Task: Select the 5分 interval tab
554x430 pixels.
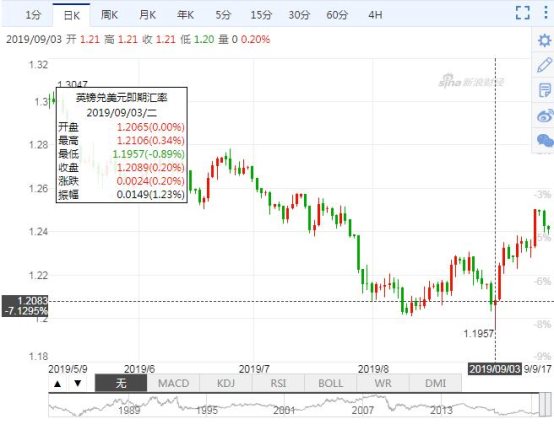Action: (x=223, y=15)
